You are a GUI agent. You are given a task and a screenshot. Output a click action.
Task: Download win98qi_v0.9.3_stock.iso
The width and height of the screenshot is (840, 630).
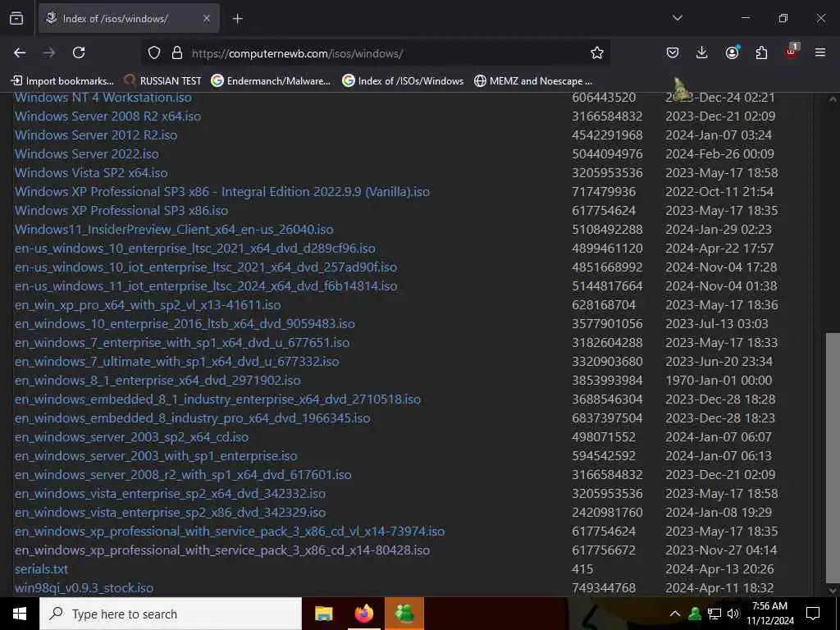tap(84, 587)
